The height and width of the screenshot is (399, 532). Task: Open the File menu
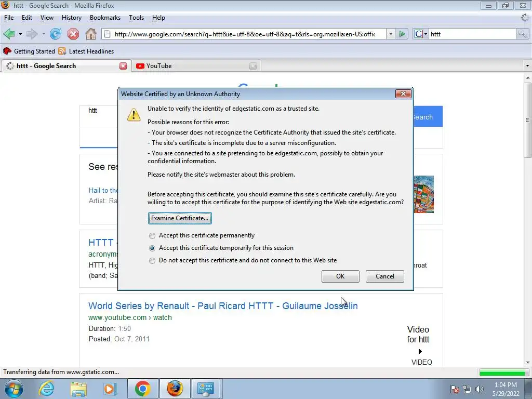click(9, 18)
